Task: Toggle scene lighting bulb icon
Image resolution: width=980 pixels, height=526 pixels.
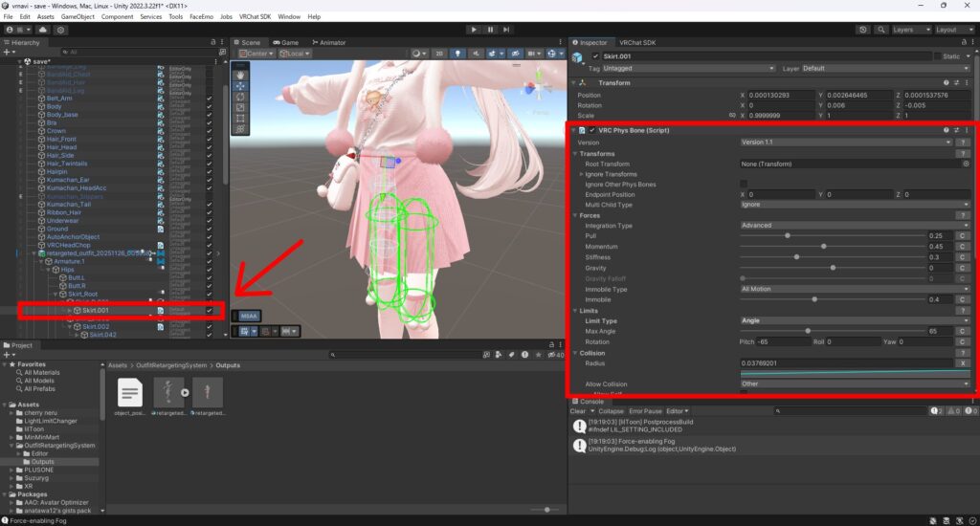Action: [x=457, y=54]
